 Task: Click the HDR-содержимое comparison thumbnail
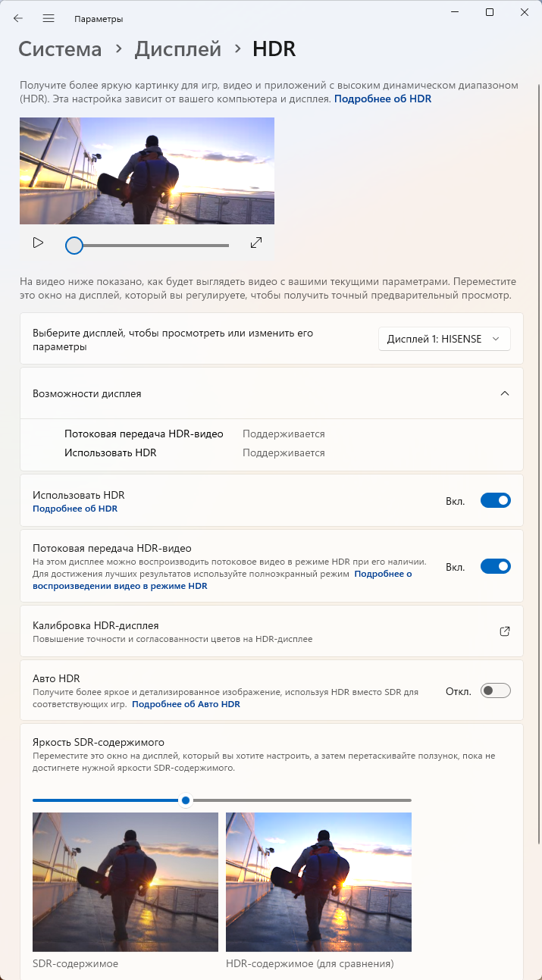click(x=318, y=881)
